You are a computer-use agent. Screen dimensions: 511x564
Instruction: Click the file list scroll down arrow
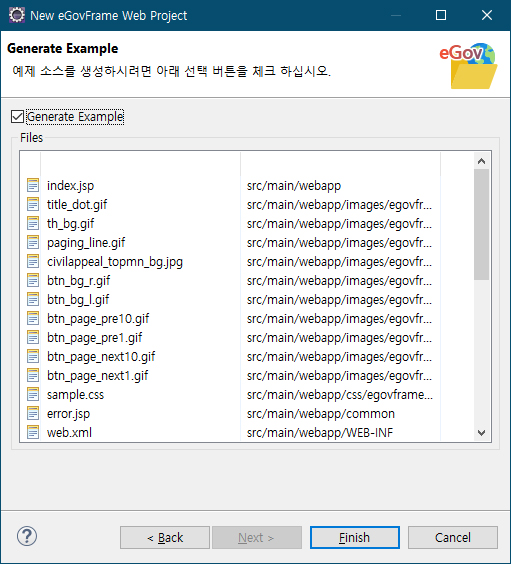point(482,432)
